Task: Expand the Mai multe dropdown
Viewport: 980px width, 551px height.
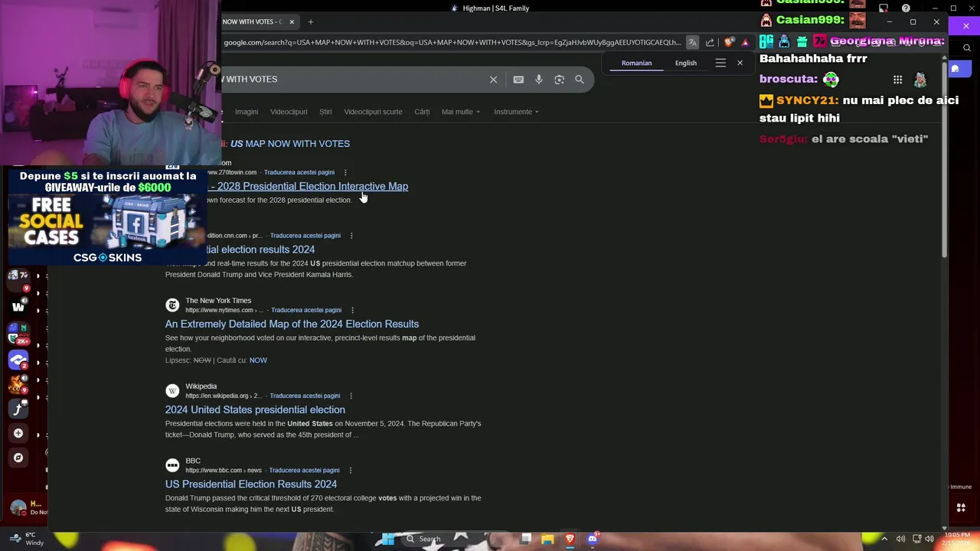Action: (461, 112)
